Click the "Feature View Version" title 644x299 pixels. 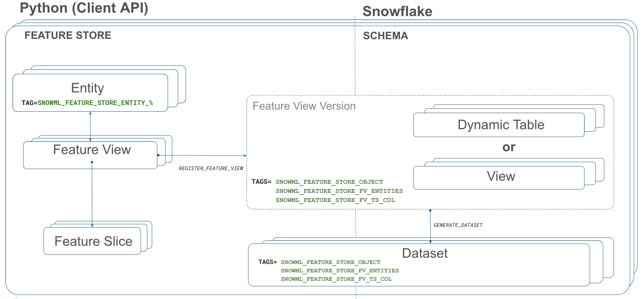point(304,106)
